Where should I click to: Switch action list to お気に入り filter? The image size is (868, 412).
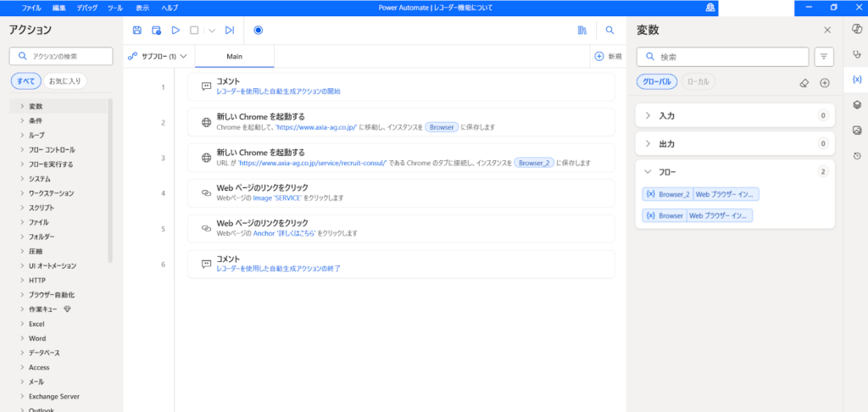(65, 81)
